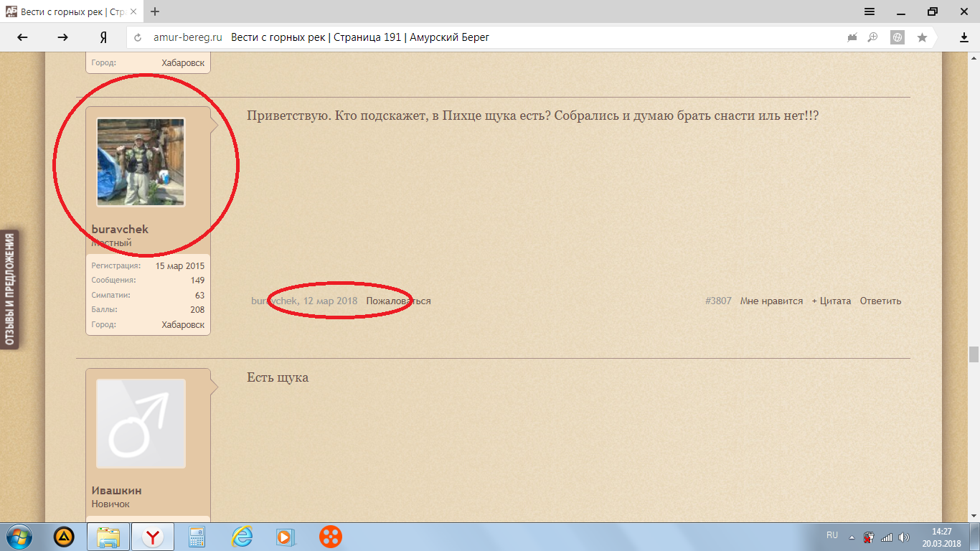This screenshot has height=551, width=980.
Task: Reload the page with the refresh icon
Action: pos(138,37)
